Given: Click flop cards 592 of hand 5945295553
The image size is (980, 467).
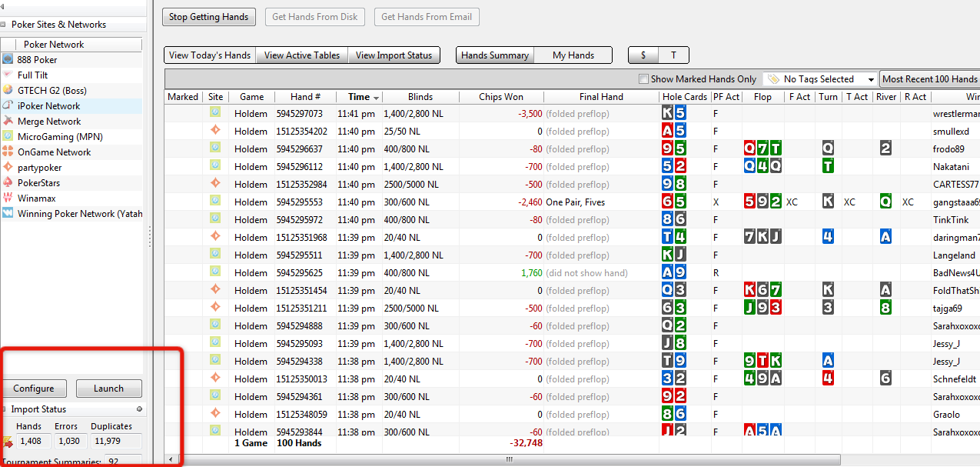Looking at the screenshot, I should pos(762,202).
